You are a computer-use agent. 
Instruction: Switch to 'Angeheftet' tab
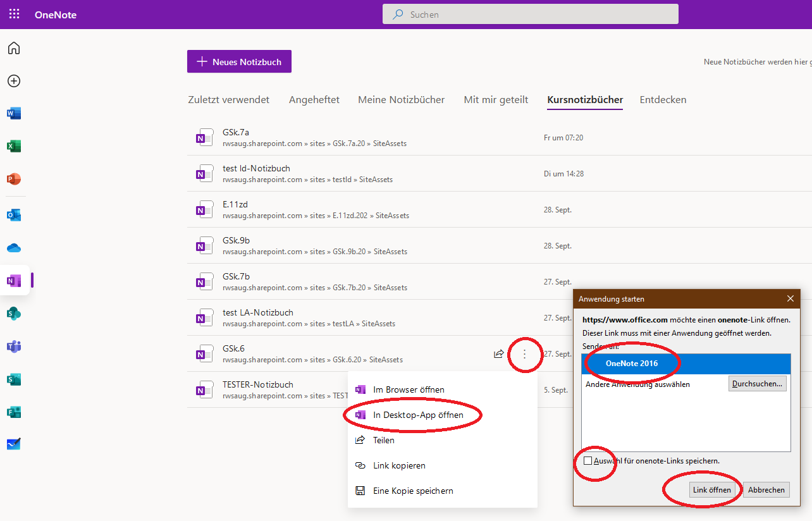314,100
